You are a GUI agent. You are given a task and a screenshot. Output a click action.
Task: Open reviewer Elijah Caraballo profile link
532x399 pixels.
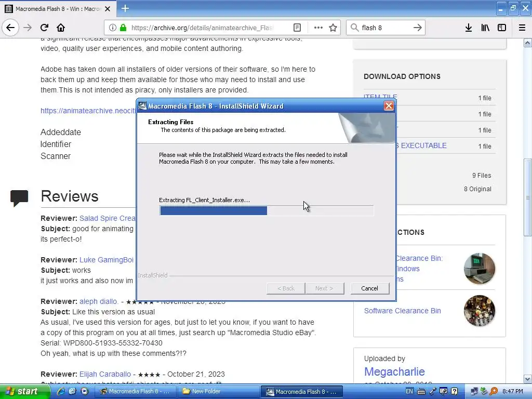(x=105, y=374)
